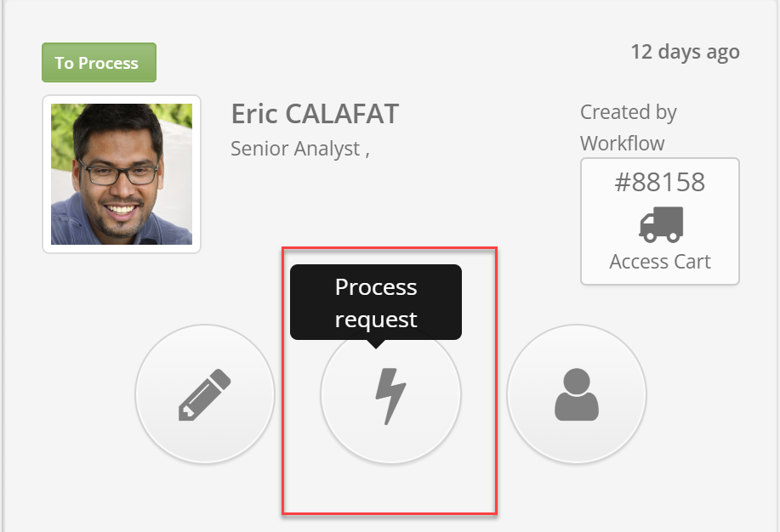780x532 pixels.
Task: Click the word request in the black tooltip
Action: click(x=376, y=320)
